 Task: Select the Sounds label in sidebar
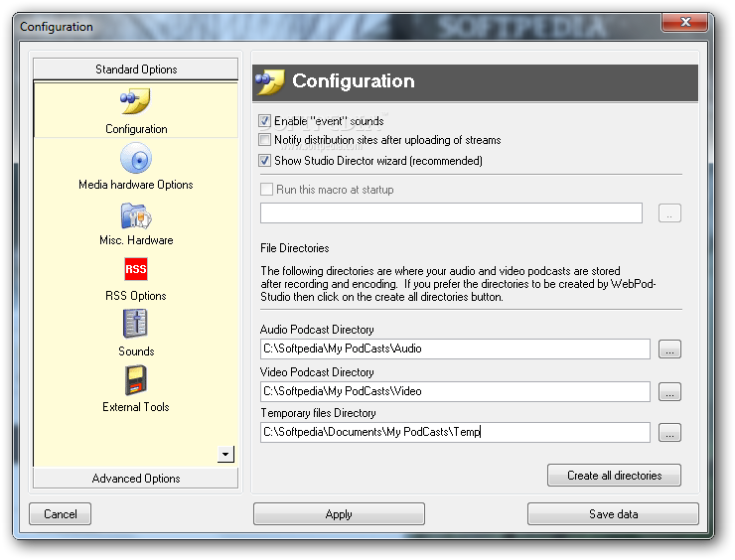(136, 351)
